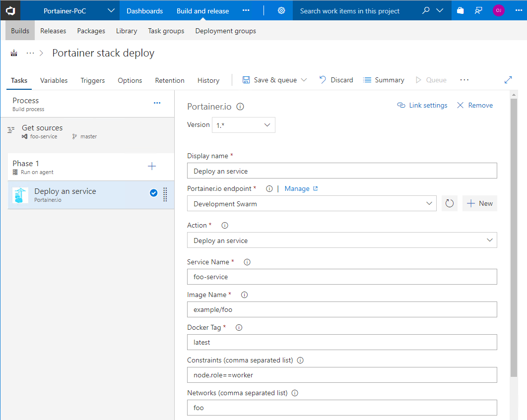The image size is (527, 420).
Task: Select the Phase 1 row
Action: click(x=91, y=167)
